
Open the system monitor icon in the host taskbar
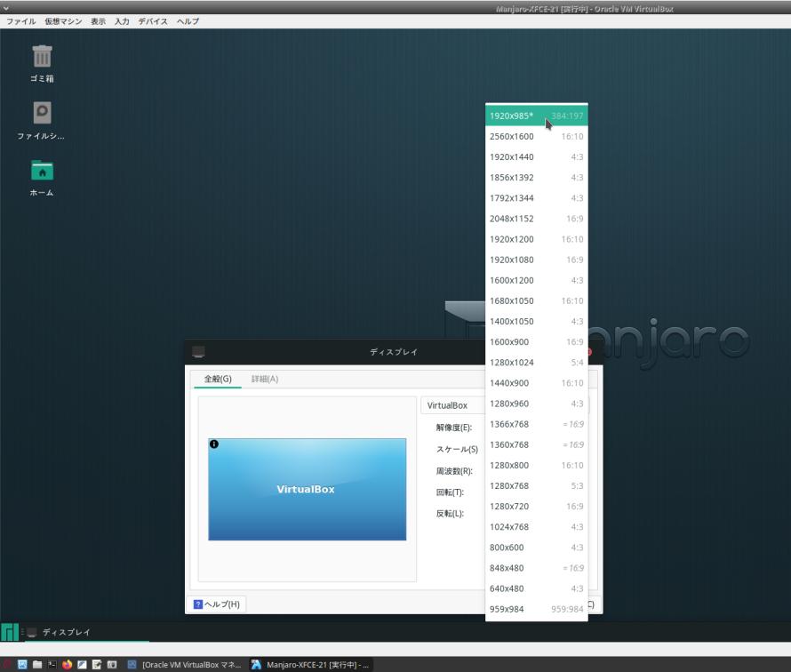click(x=22, y=664)
